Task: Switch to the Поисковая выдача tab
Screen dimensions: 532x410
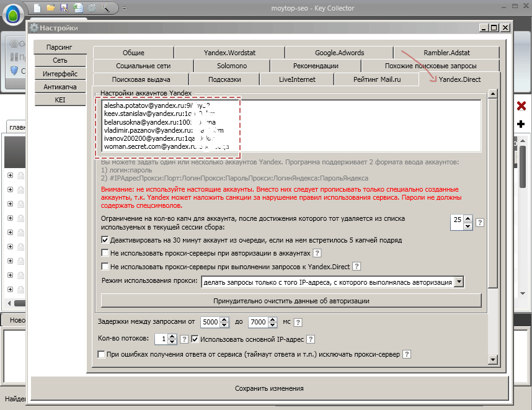Action: point(141,79)
